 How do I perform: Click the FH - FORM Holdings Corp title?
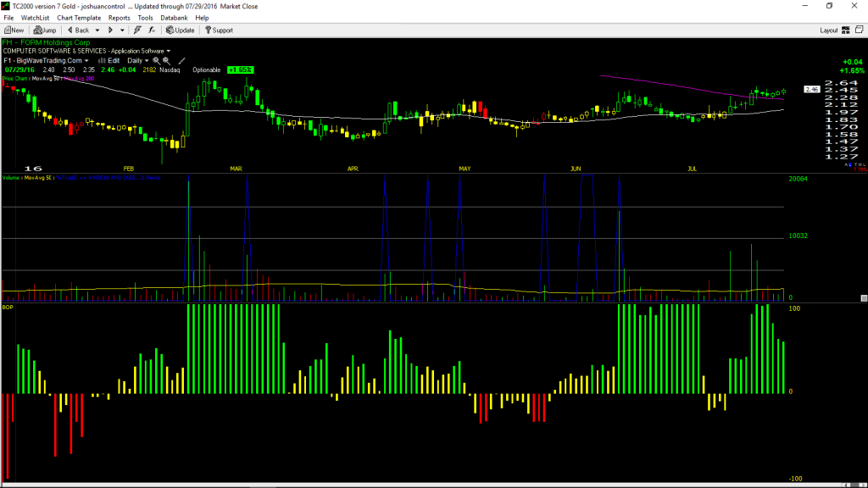pos(46,42)
